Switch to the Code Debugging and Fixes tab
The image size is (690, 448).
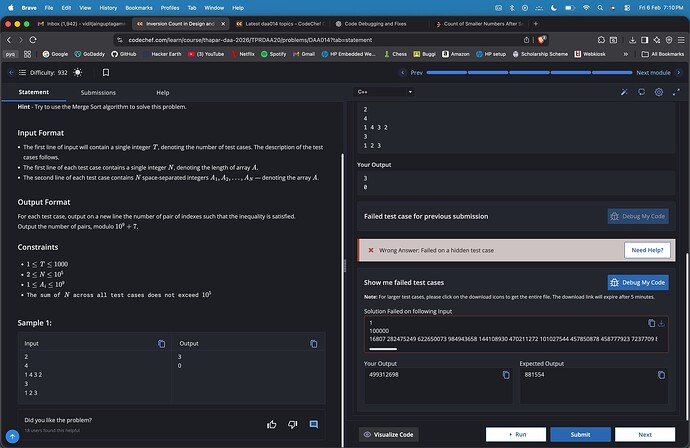[x=376, y=24]
